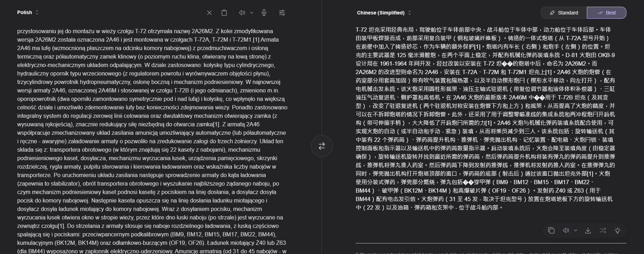Open translation settings sliders icon
The height and width of the screenshot is (254, 644).
click(x=282, y=13)
